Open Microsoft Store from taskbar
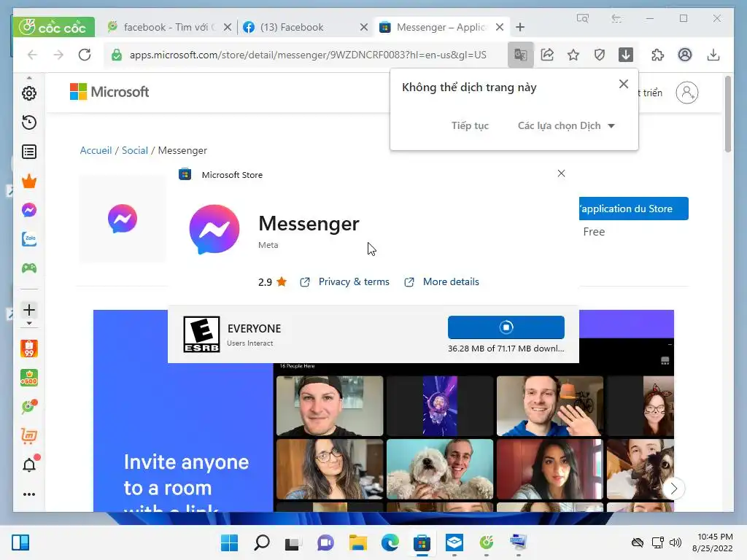Viewport: 747px width, 560px height. pyautogui.click(x=422, y=542)
